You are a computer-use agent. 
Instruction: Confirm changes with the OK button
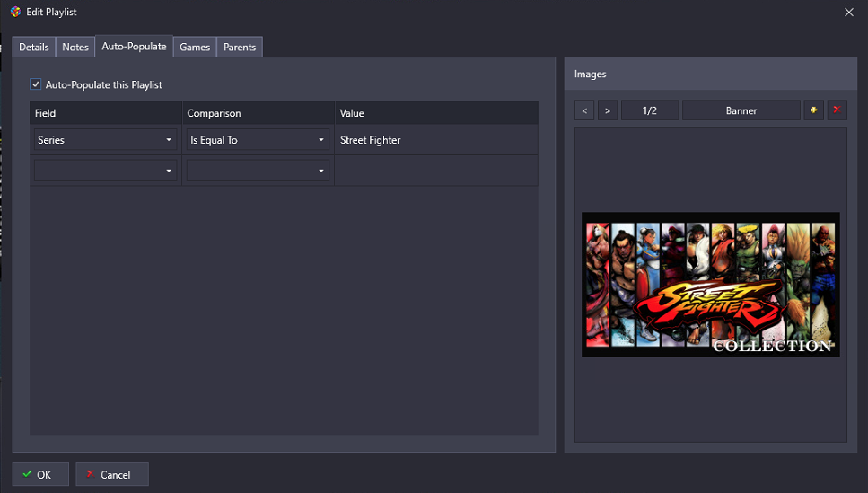point(40,474)
